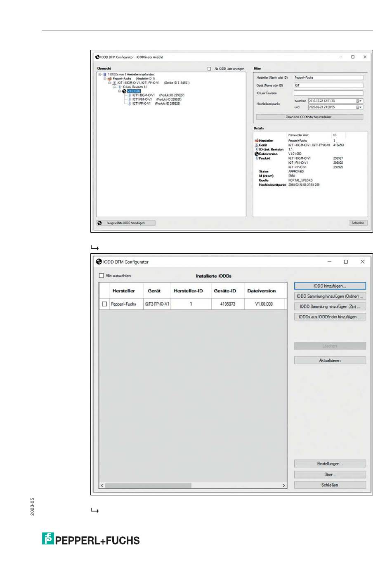This screenshot has height=561, width=392.
Task: Click the product icon of Produkt-ID 299928 tree row
Action: (x=130, y=99)
